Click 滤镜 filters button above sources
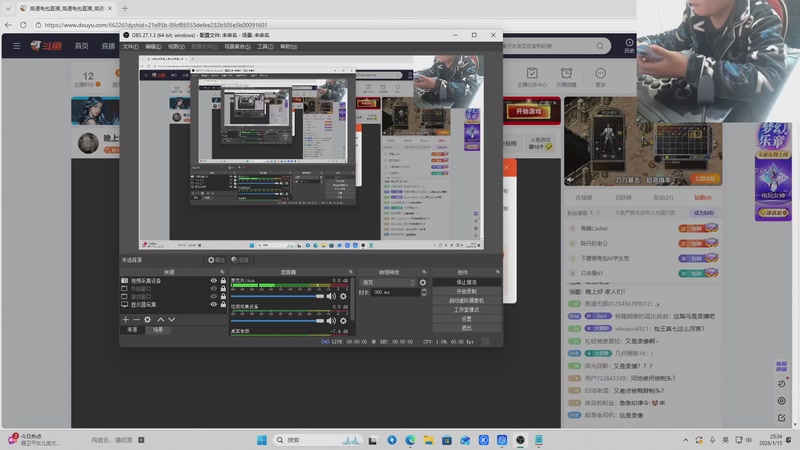The width and height of the screenshot is (800, 450). click(x=240, y=260)
